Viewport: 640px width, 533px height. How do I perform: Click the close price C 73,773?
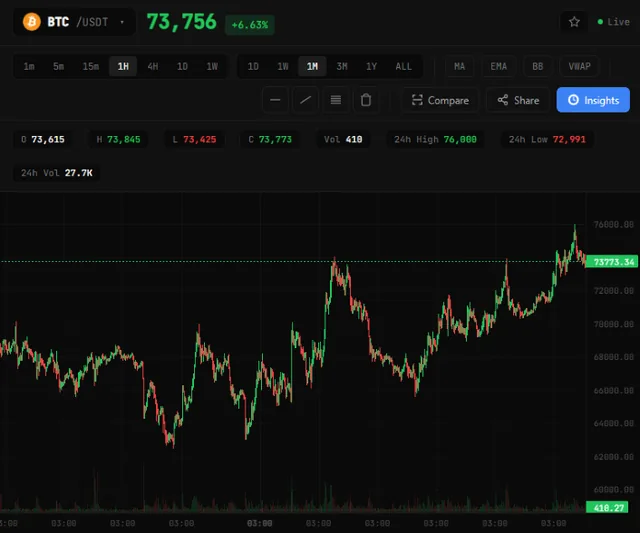270,139
